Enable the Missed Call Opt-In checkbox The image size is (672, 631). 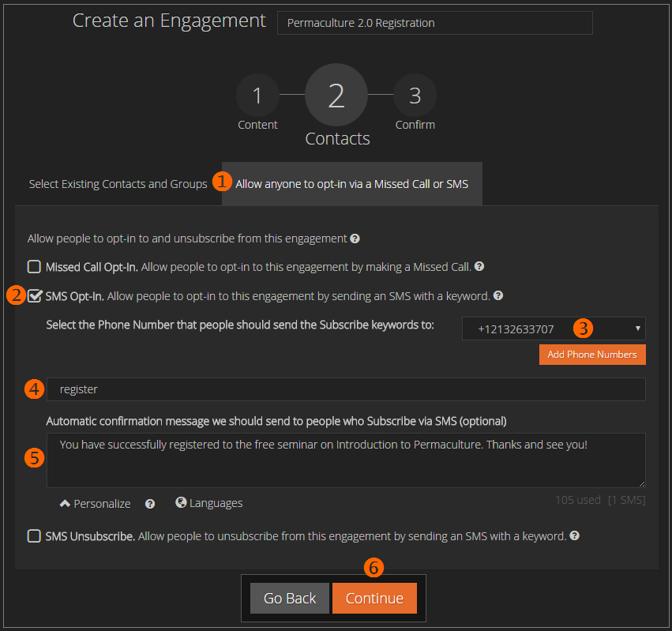34,267
